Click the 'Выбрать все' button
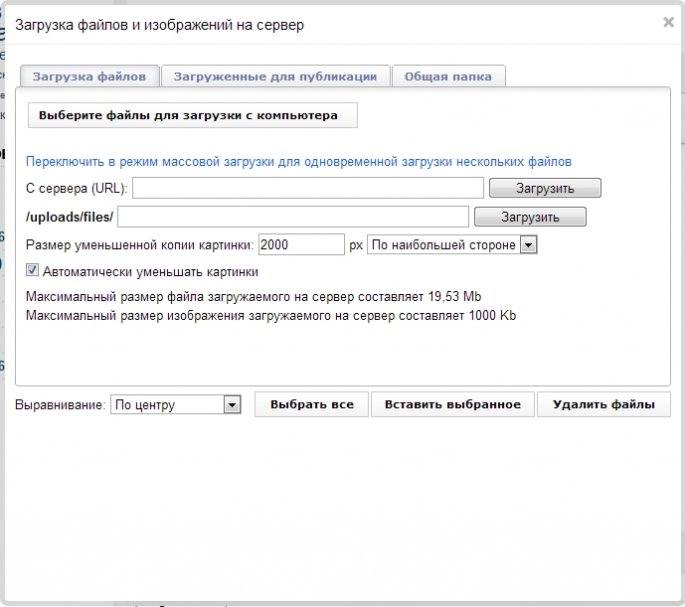This screenshot has width=685, height=607. pyautogui.click(x=311, y=404)
